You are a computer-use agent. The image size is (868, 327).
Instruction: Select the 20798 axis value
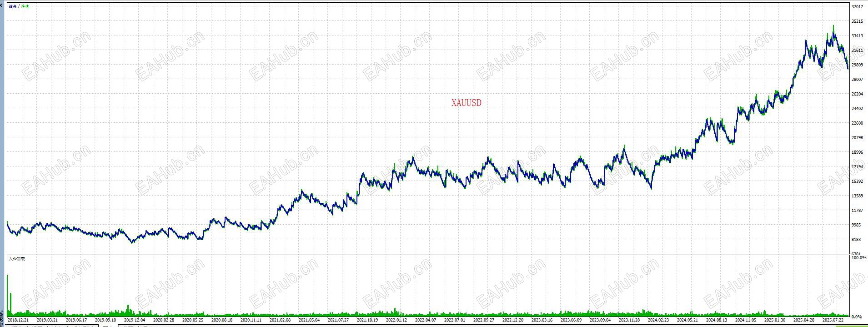pos(857,138)
